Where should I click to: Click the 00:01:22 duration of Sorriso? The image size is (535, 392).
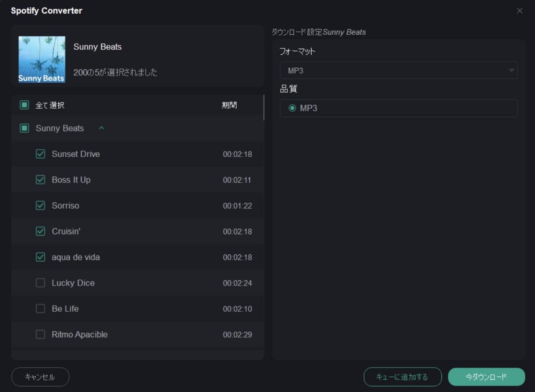pos(237,206)
